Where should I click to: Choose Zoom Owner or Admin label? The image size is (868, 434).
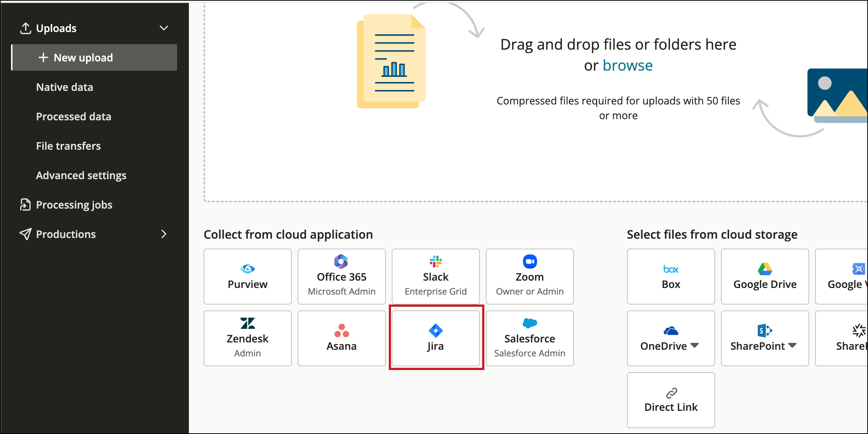[x=530, y=291]
